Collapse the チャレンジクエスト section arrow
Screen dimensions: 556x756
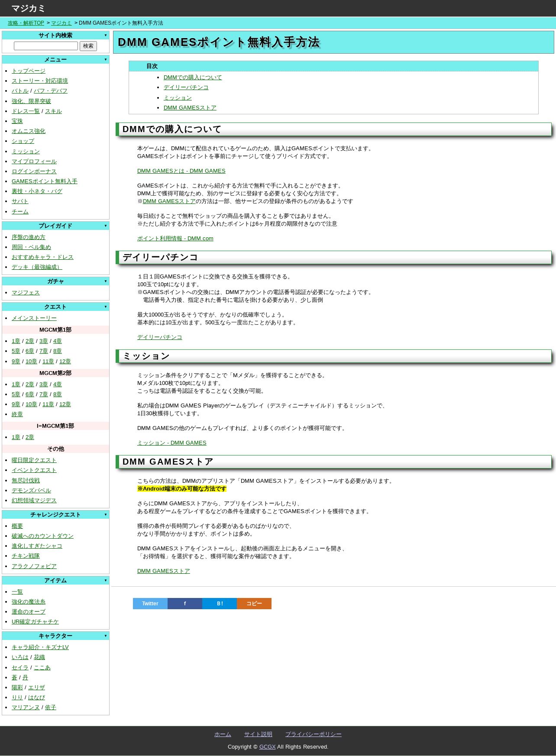[105, 515]
